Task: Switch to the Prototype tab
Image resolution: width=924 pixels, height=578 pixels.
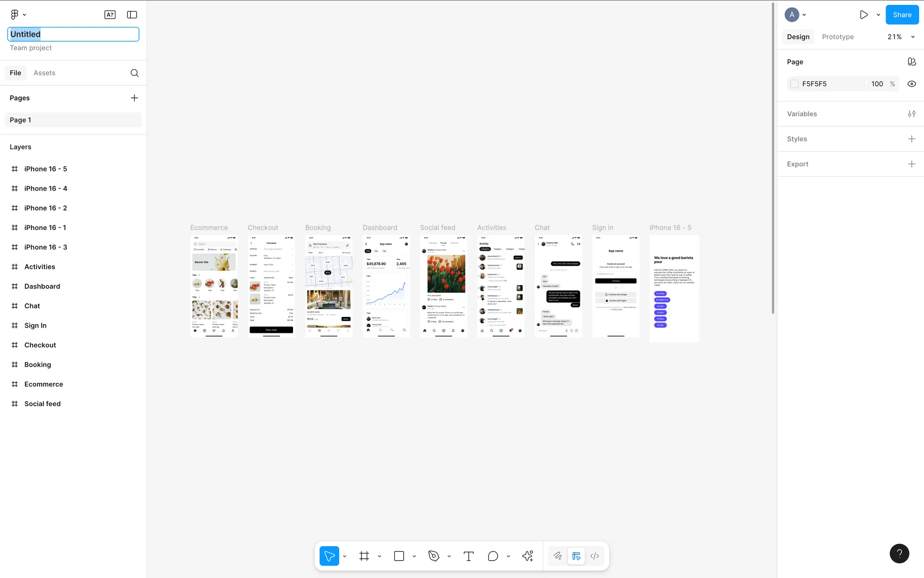Action: pos(837,37)
